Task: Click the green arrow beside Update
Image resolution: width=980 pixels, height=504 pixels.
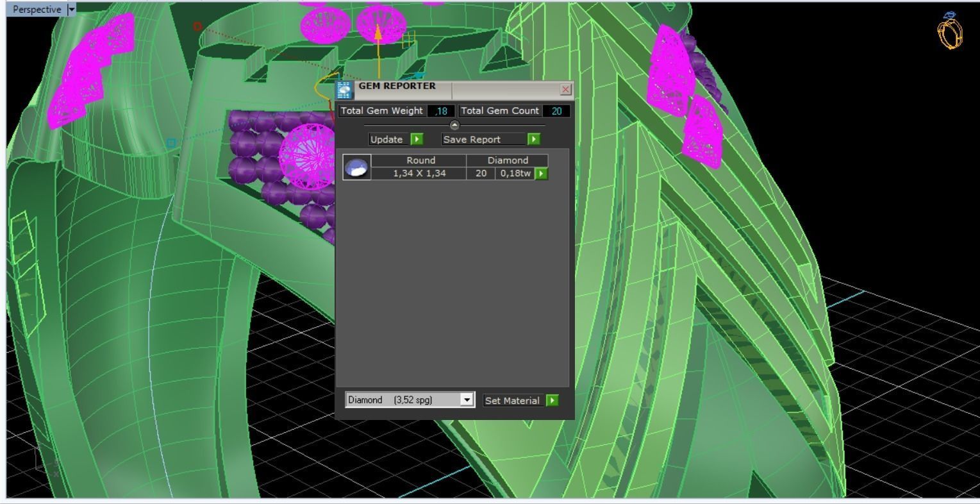Action: point(417,139)
